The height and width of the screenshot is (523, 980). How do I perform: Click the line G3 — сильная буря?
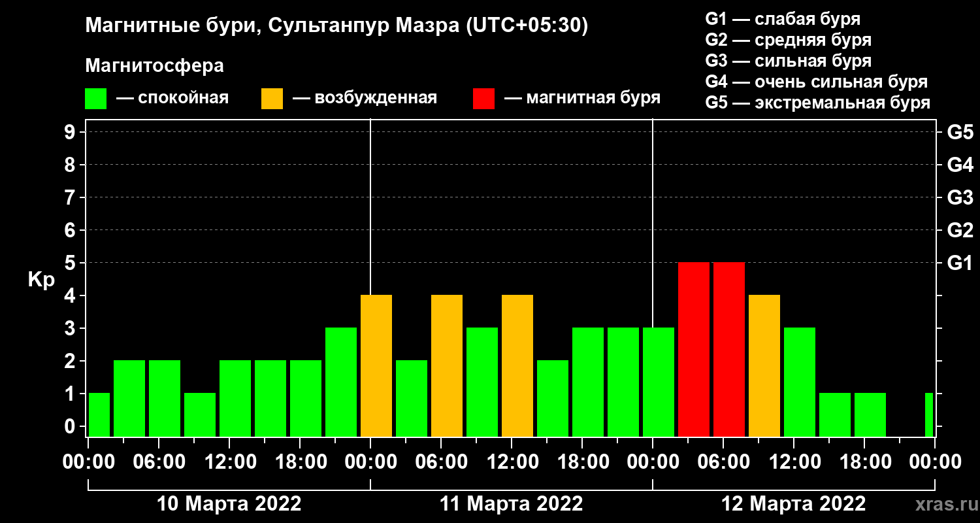point(789,61)
